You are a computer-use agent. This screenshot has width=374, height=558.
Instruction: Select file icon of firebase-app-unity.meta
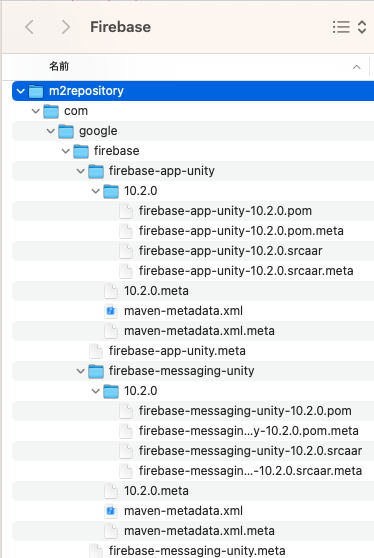tap(96, 351)
